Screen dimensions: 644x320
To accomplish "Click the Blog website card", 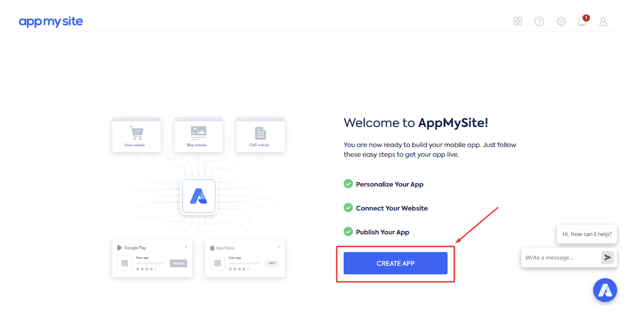I will [198, 135].
